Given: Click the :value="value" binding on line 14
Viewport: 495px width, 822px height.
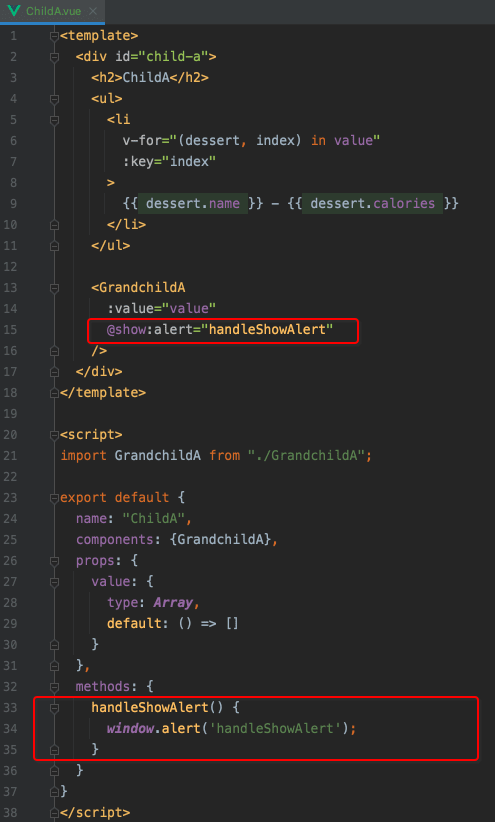Looking at the screenshot, I should (x=162, y=308).
